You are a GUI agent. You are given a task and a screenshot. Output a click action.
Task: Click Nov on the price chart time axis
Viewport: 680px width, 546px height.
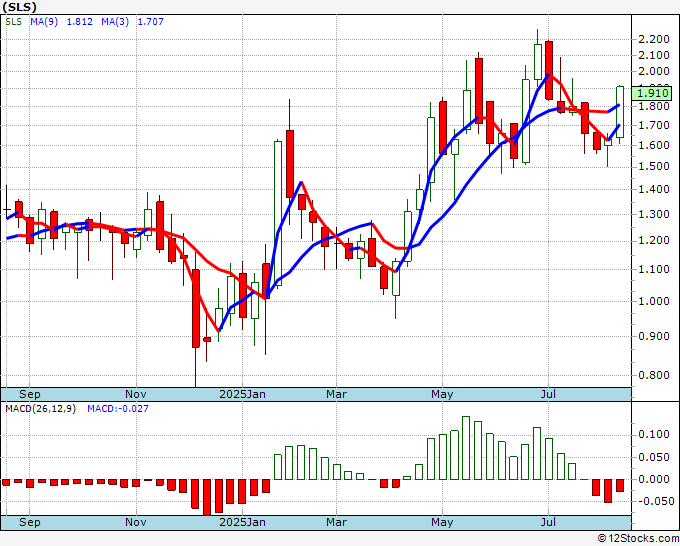tap(136, 394)
